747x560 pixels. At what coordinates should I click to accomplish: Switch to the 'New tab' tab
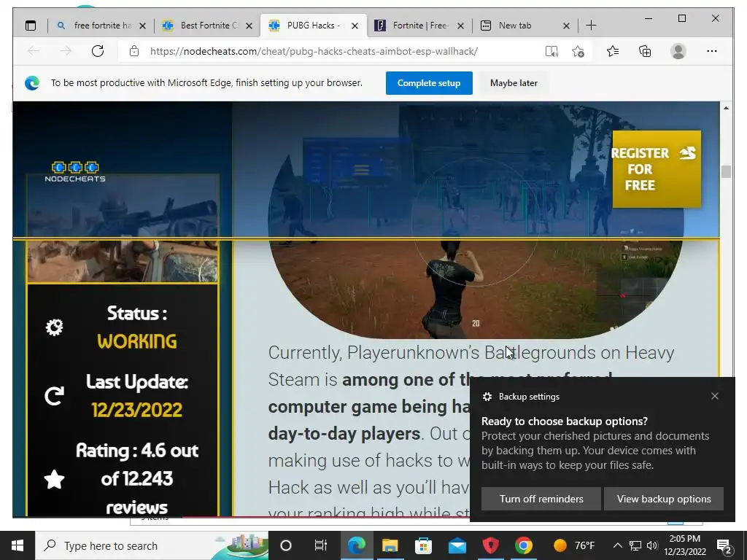click(525, 26)
